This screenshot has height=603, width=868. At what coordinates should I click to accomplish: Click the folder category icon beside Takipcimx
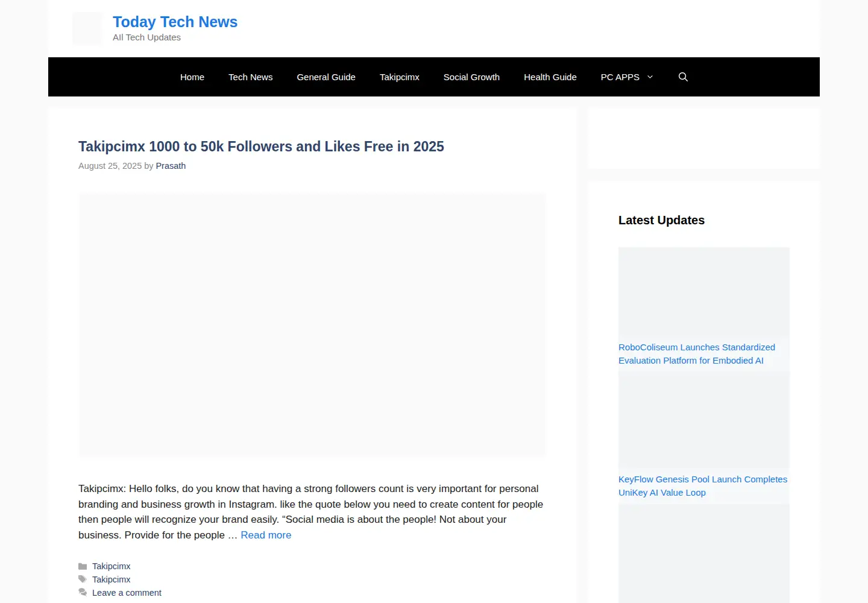tap(83, 566)
